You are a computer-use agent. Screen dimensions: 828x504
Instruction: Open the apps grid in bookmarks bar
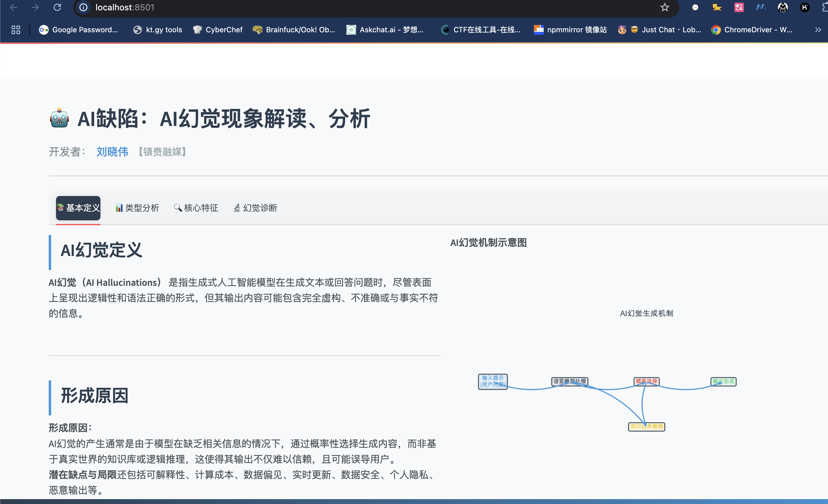(x=16, y=30)
